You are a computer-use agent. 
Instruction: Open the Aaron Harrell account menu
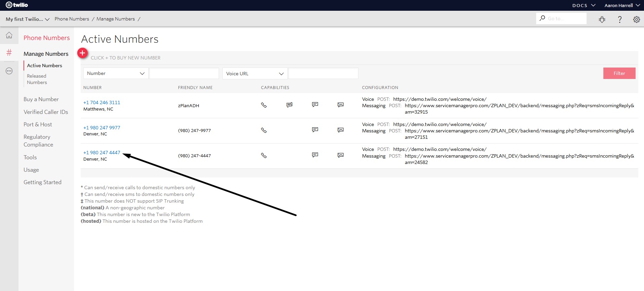622,5
